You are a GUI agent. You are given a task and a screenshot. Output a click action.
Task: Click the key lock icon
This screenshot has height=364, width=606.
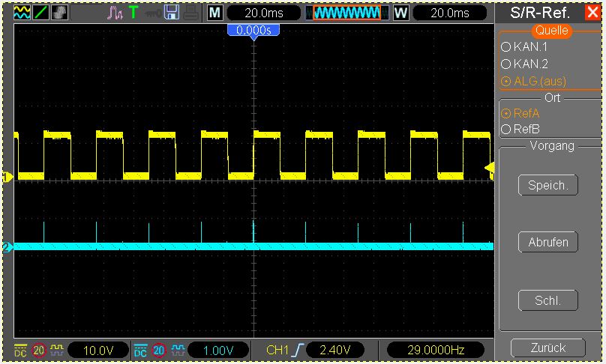153,14
